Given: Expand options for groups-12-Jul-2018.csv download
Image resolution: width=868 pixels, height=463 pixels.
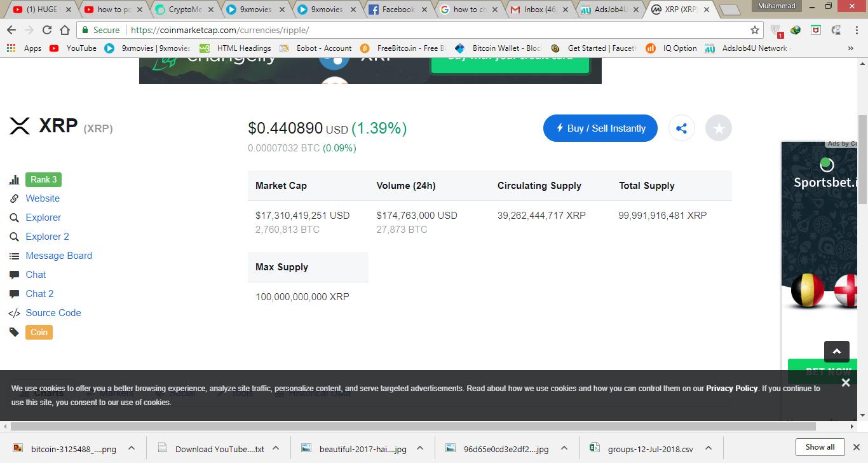Looking at the screenshot, I should pyautogui.click(x=709, y=448).
